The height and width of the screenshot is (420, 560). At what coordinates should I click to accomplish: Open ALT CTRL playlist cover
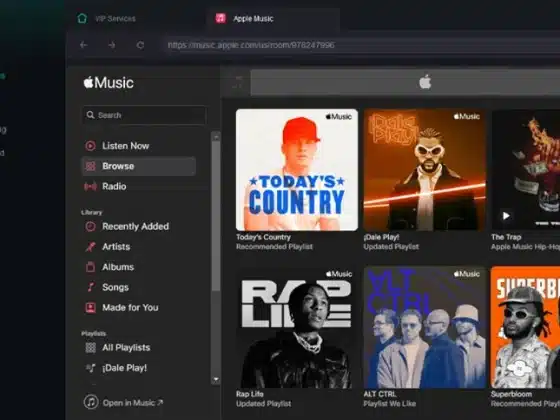(x=425, y=327)
